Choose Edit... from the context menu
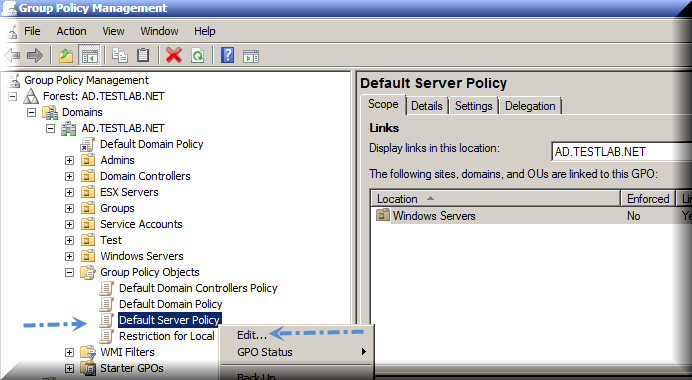The width and height of the screenshot is (692, 380). tap(252, 335)
